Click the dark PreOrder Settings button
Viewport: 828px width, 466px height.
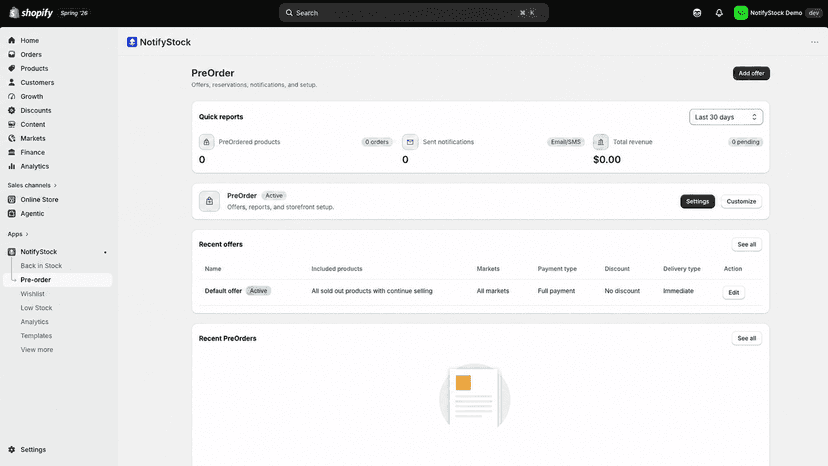[697, 201]
